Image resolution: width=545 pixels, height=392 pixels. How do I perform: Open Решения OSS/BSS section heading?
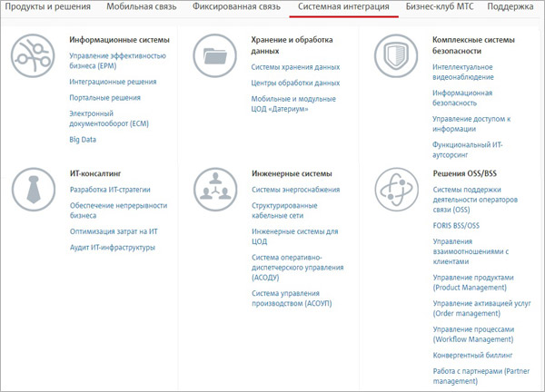[465, 173]
